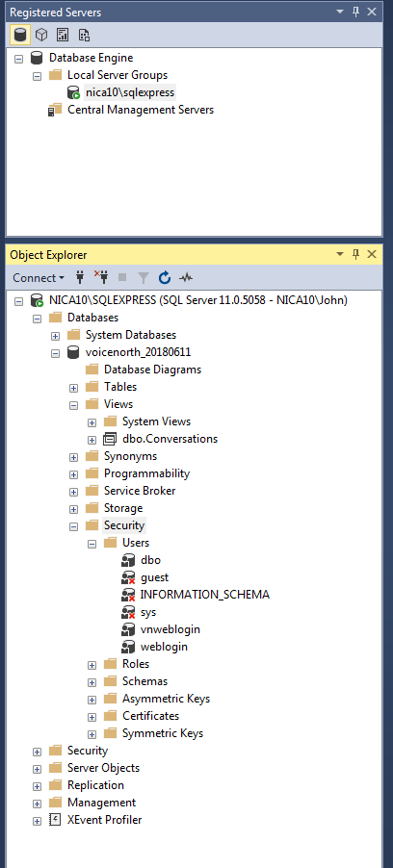Select Database Engine server type icon

pos(20,35)
